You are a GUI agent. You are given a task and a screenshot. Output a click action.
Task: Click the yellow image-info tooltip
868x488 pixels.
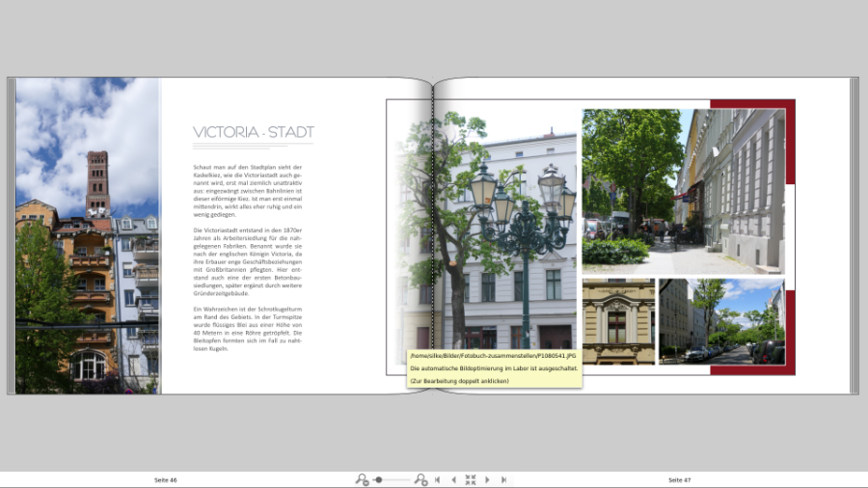pos(493,368)
